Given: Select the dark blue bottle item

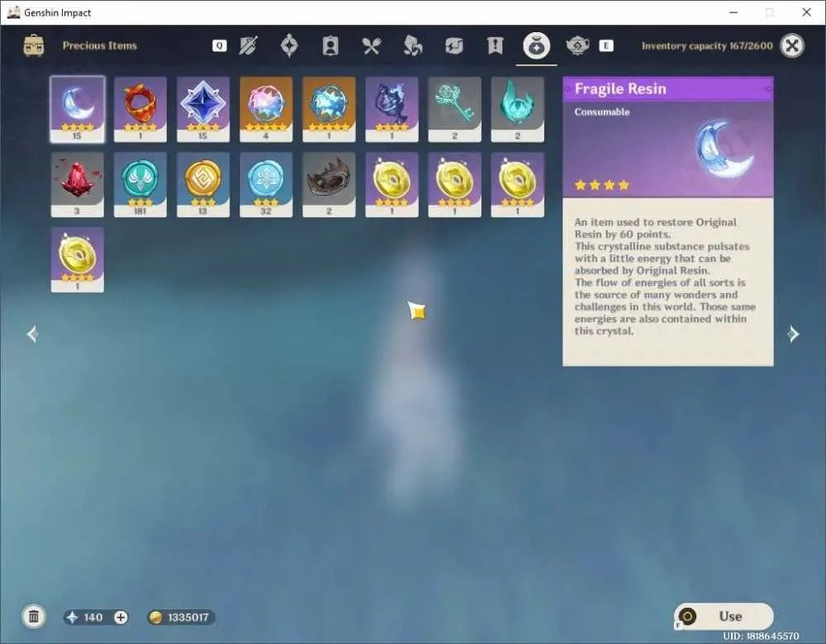Looking at the screenshot, I should (x=392, y=109).
